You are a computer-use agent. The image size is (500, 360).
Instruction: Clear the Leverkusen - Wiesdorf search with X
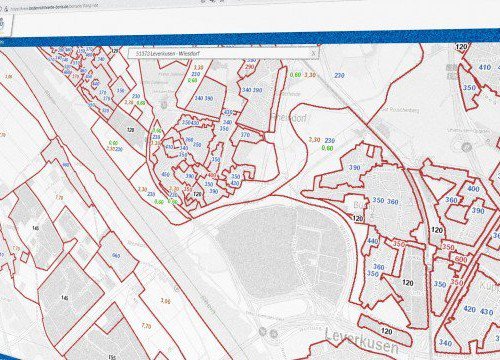(x=313, y=53)
